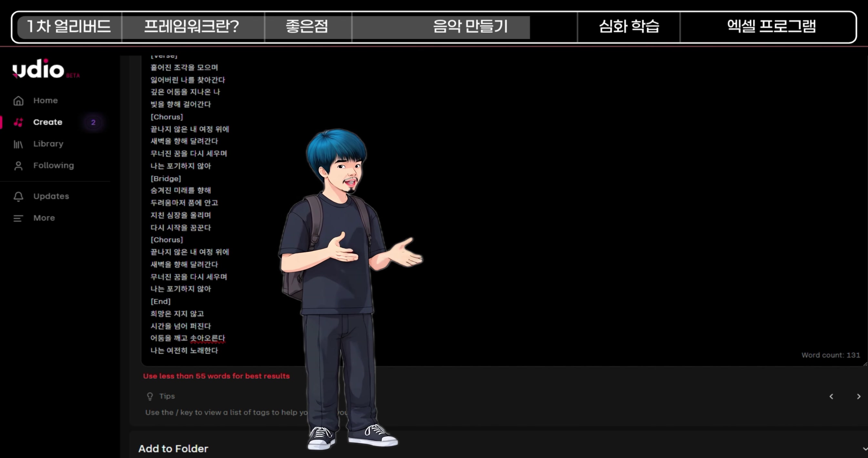Click lyric line 나는 여전히 노래한다
The height and width of the screenshot is (458, 868).
click(184, 351)
